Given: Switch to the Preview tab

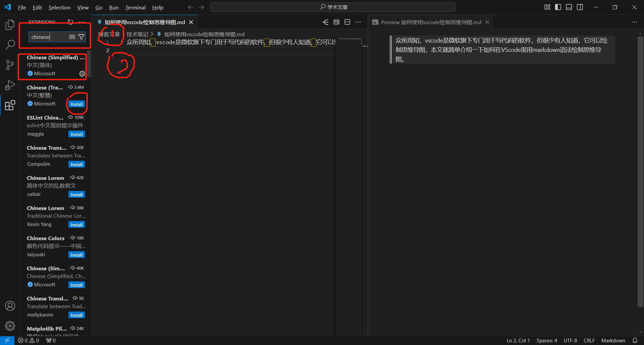Looking at the screenshot, I should (431, 22).
